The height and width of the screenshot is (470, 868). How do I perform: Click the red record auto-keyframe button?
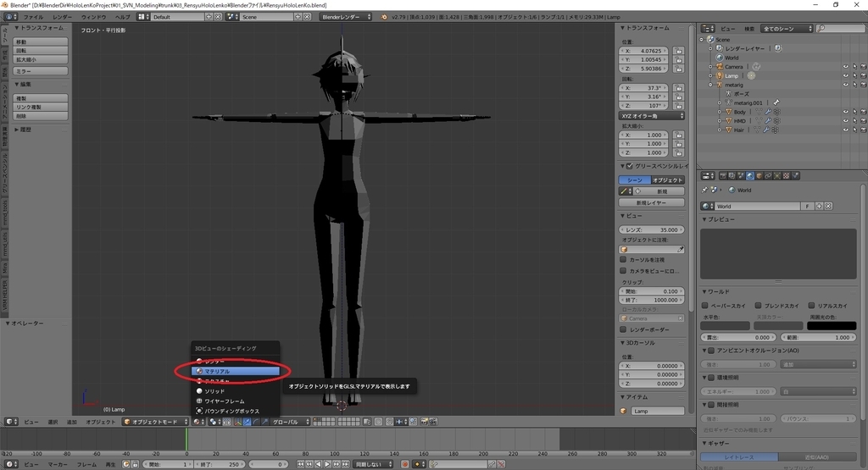click(405, 464)
